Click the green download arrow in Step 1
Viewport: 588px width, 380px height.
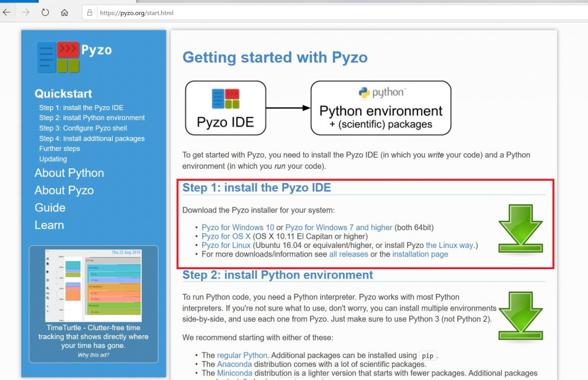pos(520,228)
